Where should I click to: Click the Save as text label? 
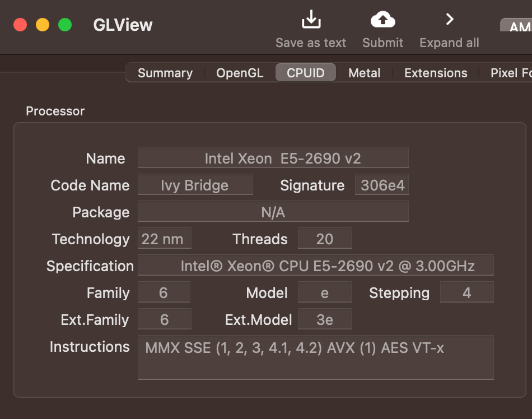(311, 43)
